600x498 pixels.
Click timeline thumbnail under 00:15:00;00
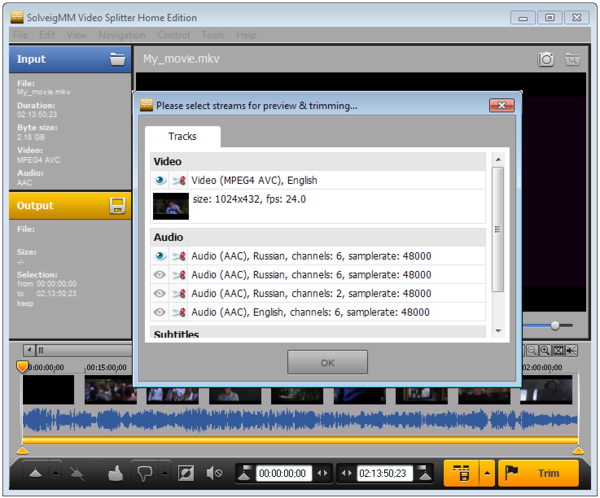[x=110, y=390]
